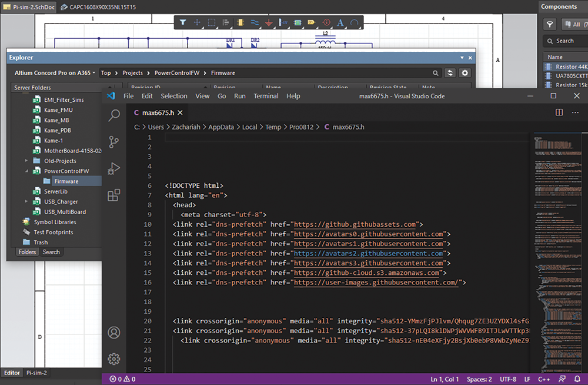Open the editor More Actions ellipsis
588x385 pixels.
click(575, 112)
